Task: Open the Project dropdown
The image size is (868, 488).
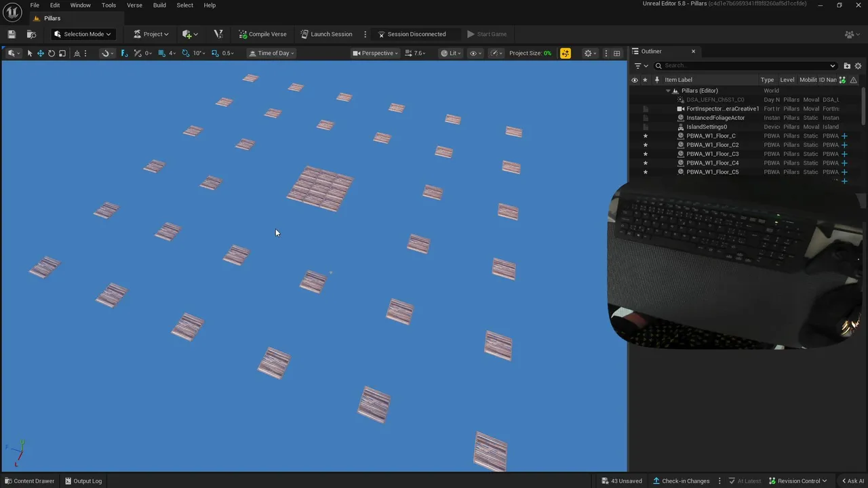Action: pyautogui.click(x=151, y=34)
